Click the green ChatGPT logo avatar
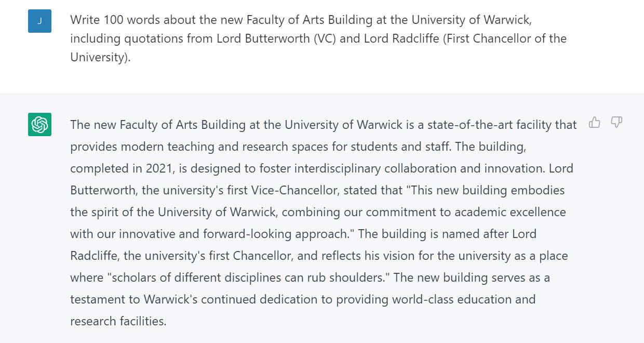Viewport: 644px width, 343px height. tap(39, 125)
